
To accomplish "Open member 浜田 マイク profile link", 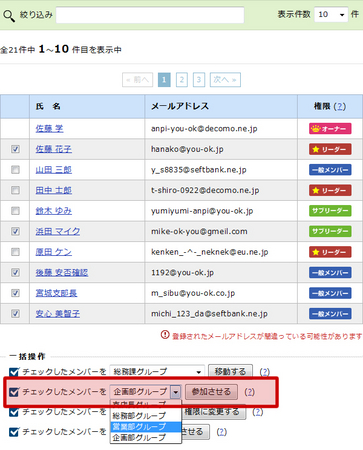I will (58, 231).
